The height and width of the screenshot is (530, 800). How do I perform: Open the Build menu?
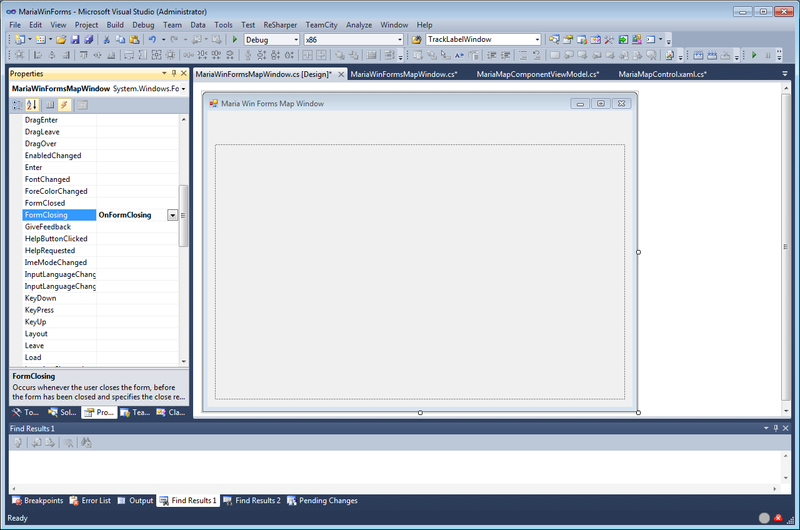click(115, 24)
